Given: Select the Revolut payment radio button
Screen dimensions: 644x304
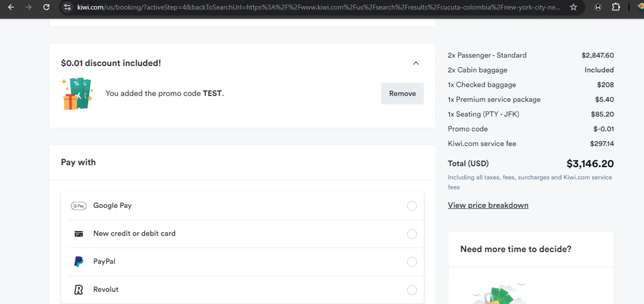Looking at the screenshot, I should [x=412, y=290].
